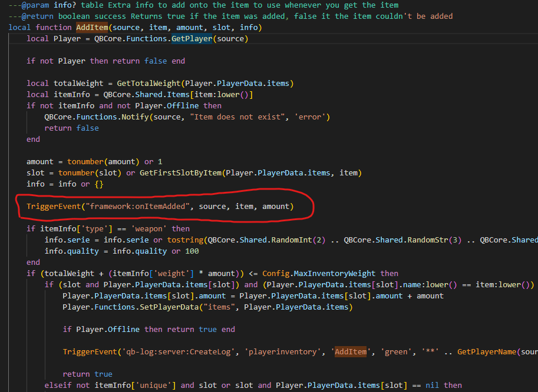Click the value 100 on the info.quality line
This screenshot has height=392, width=538.
click(192, 251)
